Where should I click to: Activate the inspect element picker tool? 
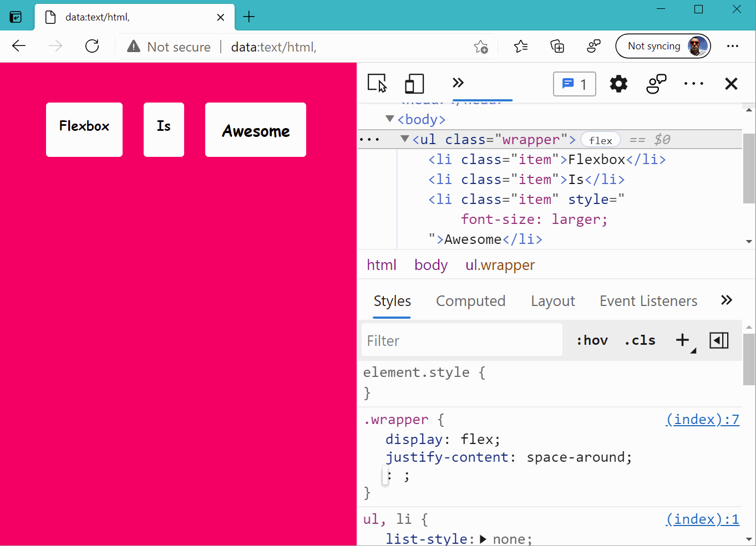(x=377, y=84)
